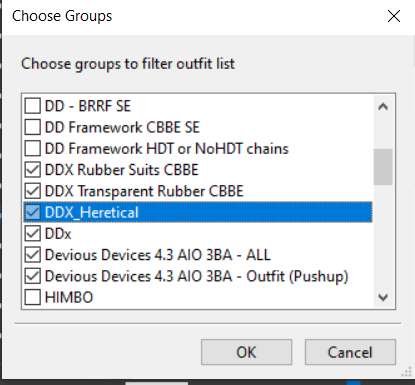Viewport: 415px width, 385px height.
Task: Select 'DDX Transparent Rubber CBBE' row text
Action: [x=144, y=191]
